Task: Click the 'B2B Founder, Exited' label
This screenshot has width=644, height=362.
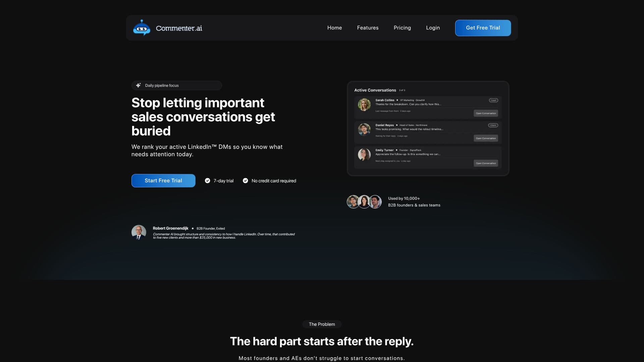Action: click(x=211, y=229)
